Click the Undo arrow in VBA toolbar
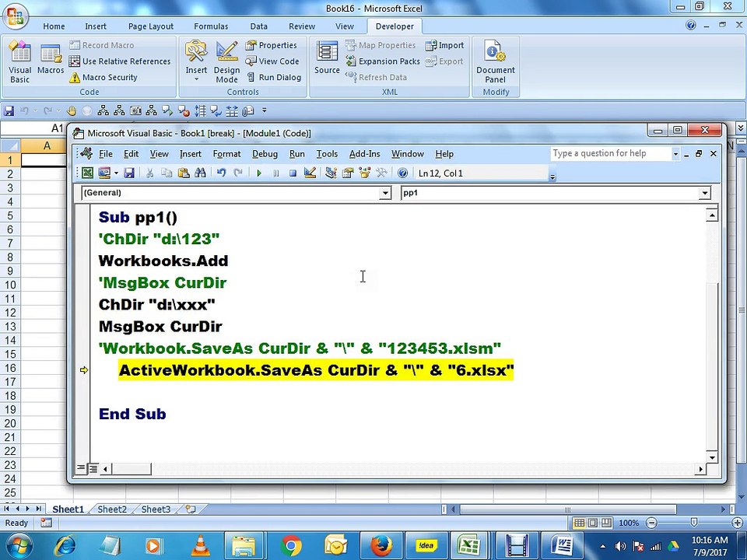The image size is (747, 560). [x=221, y=173]
